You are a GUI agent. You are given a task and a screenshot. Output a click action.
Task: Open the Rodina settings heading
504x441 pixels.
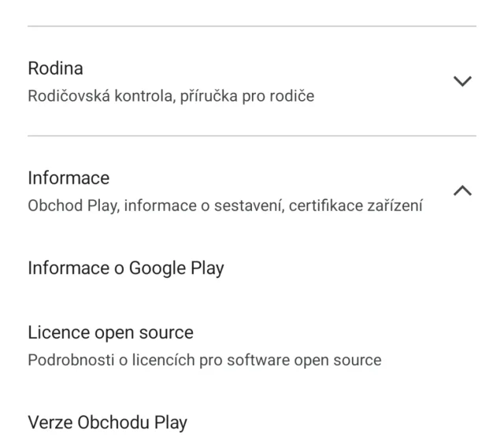[55, 69]
